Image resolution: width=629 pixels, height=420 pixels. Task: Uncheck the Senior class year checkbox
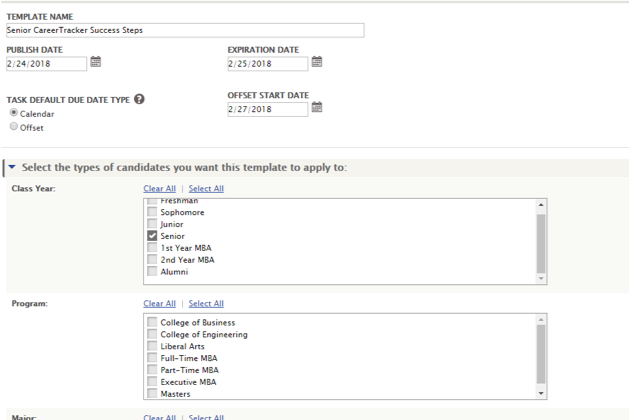(x=152, y=235)
